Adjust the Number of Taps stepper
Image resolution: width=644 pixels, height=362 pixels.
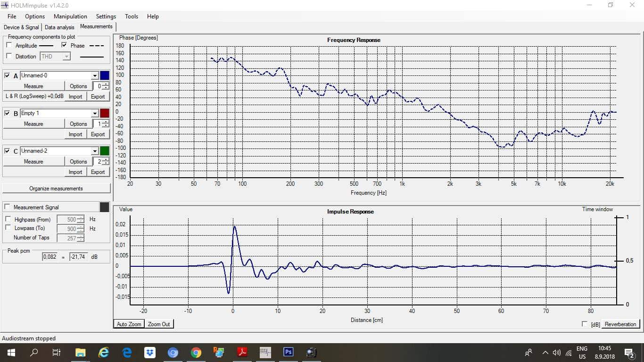click(x=81, y=238)
